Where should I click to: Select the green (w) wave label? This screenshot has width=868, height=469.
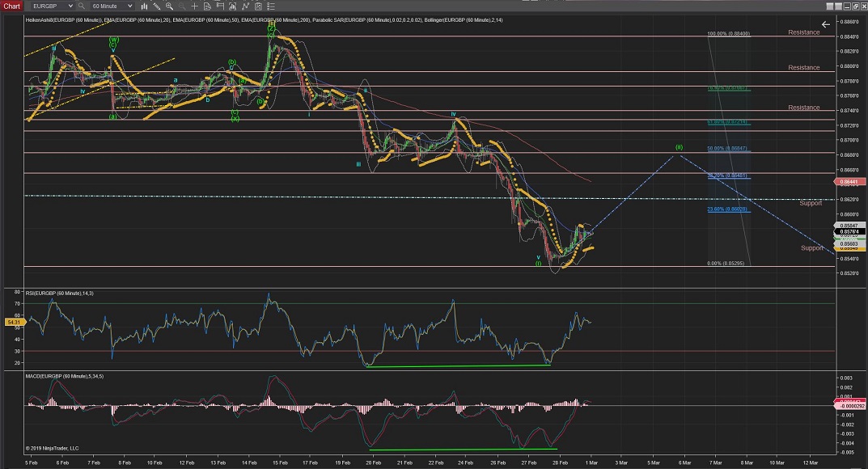pos(113,40)
